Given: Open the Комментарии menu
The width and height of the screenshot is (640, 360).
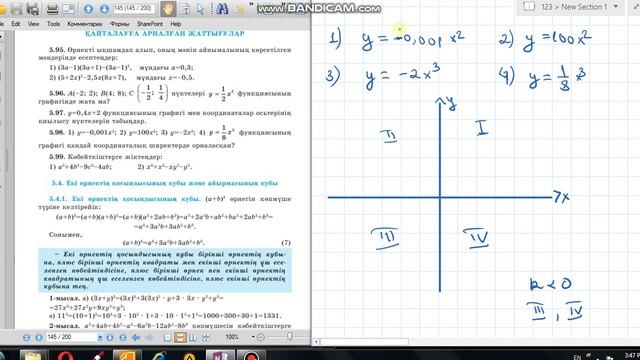Looking at the screenshot, I should (84, 24).
